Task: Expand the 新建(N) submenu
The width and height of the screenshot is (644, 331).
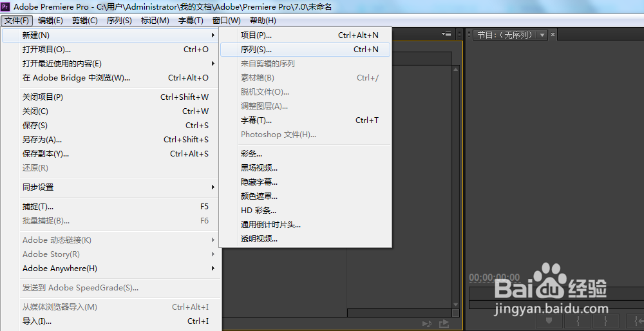Action: tap(111, 35)
